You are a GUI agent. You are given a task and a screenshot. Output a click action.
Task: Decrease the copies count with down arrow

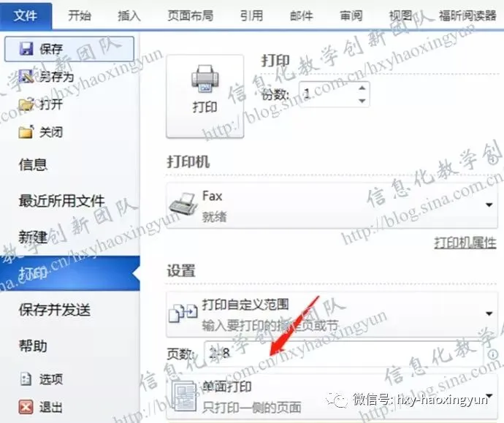pos(362,101)
